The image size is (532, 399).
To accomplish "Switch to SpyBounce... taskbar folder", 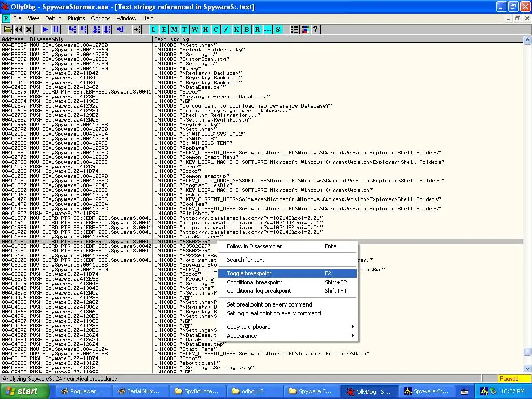I will coord(197,392).
